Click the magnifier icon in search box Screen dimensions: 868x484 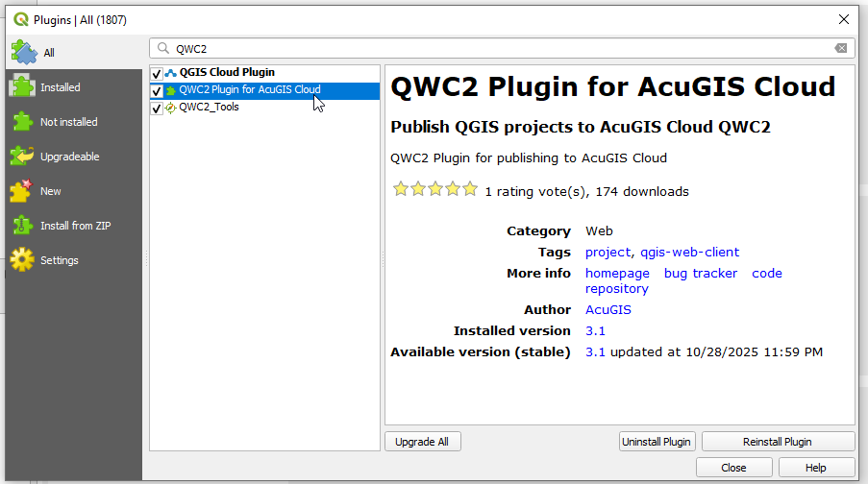[163, 49]
